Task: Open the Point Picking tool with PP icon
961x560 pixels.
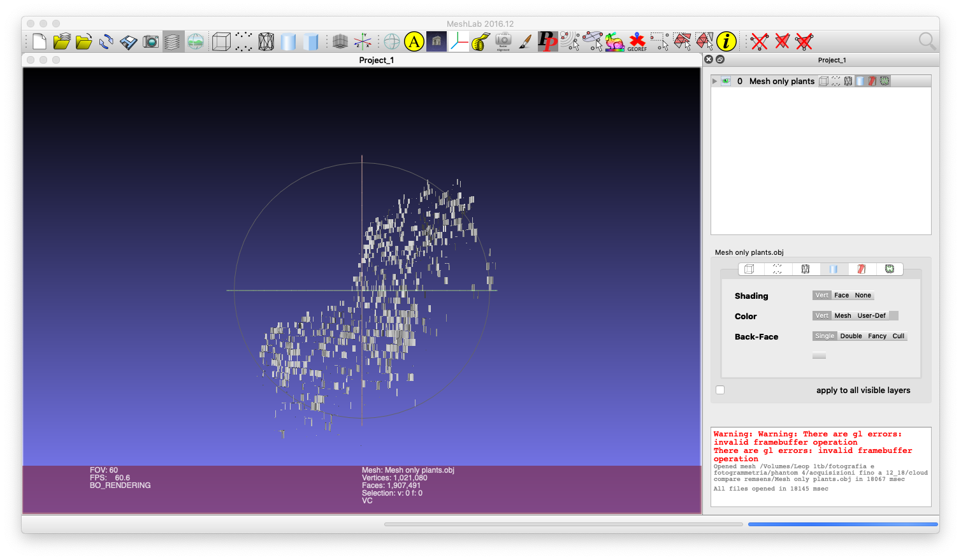Action: tap(547, 41)
